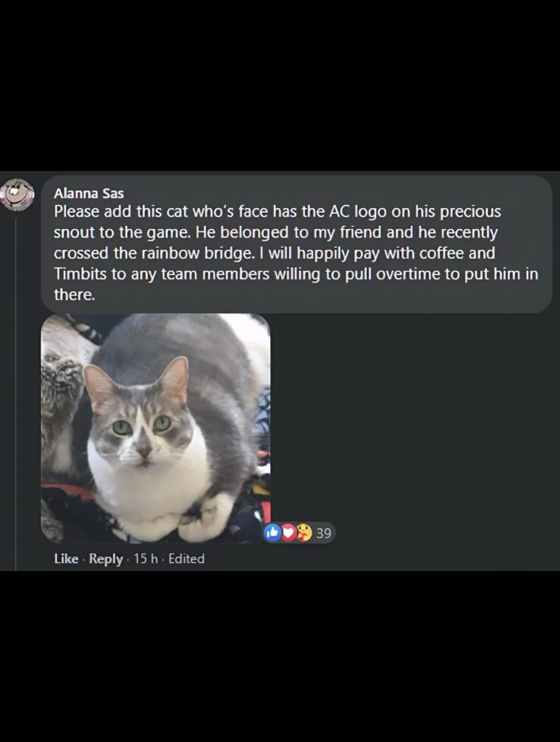Open Alanna Sas profile avatar

[x=17, y=195]
